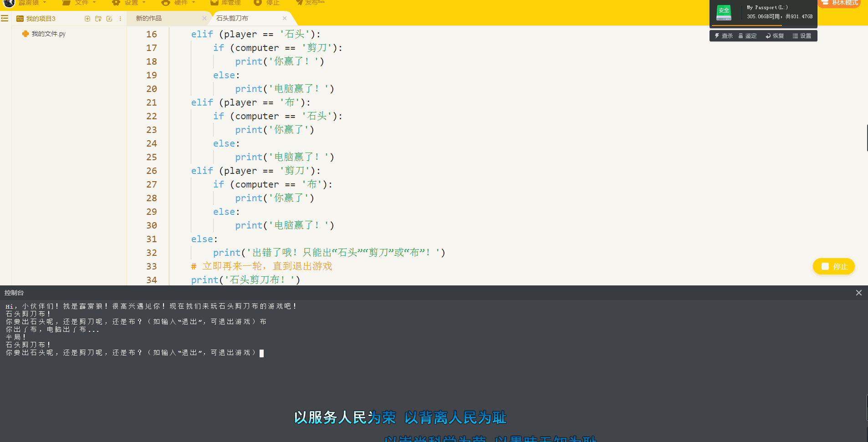
Task: Click the 发布 publish button
Action: [x=310, y=3]
